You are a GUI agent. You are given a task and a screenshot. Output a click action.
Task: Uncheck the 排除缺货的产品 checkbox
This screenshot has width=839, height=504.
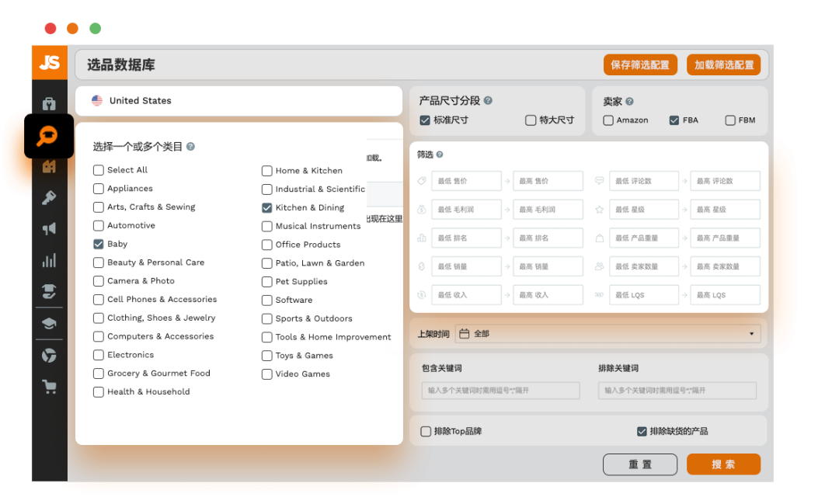pos(642,432)
